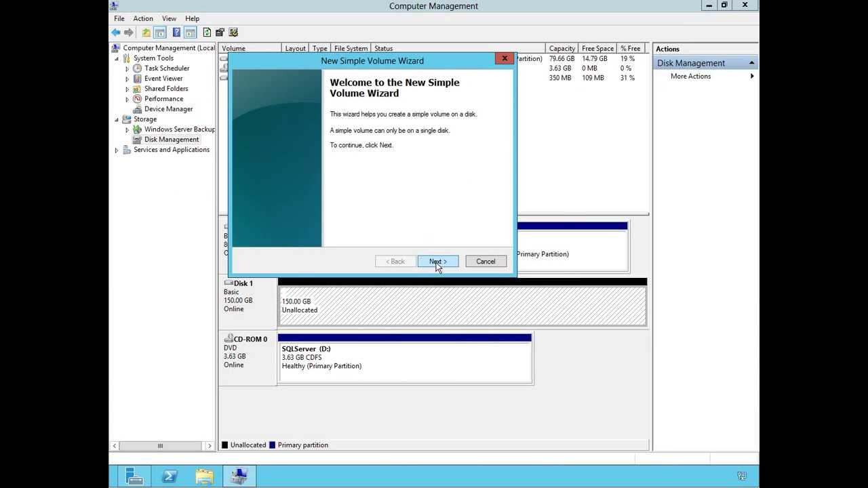
Task: Click the Up One Level folder icon
Action: click(146, 33)
